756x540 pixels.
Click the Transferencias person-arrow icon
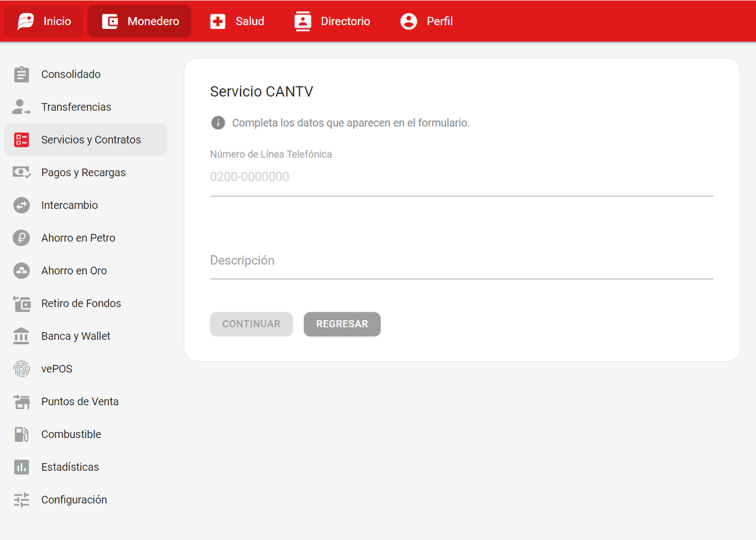21,107
